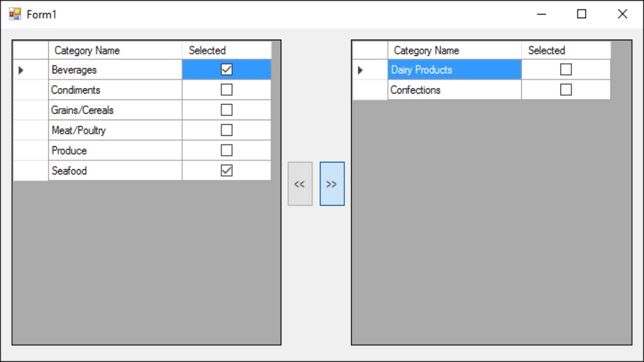Click the row header beside Beverages
Viewport: 644px width, 362px height.
[x=31, y=70]
